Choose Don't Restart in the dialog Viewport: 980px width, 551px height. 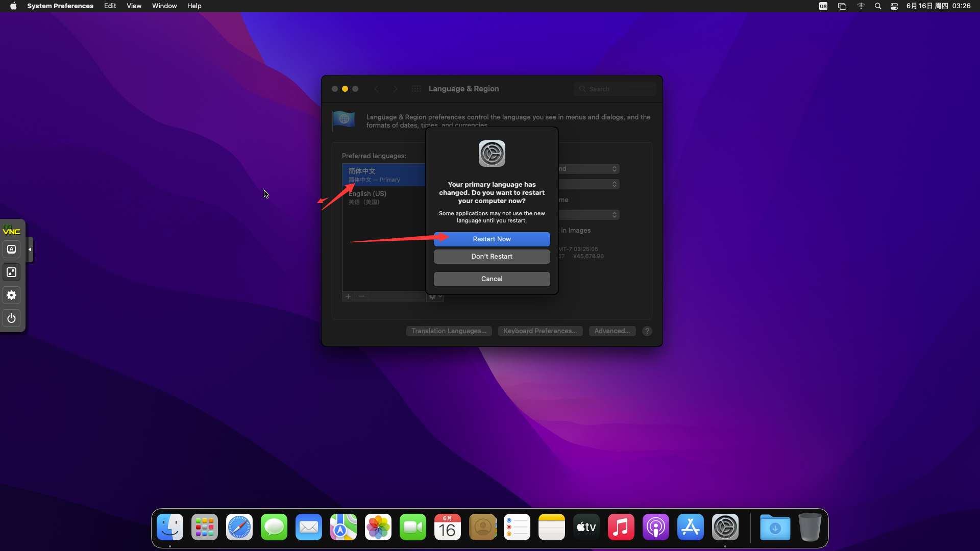(492, 257)
